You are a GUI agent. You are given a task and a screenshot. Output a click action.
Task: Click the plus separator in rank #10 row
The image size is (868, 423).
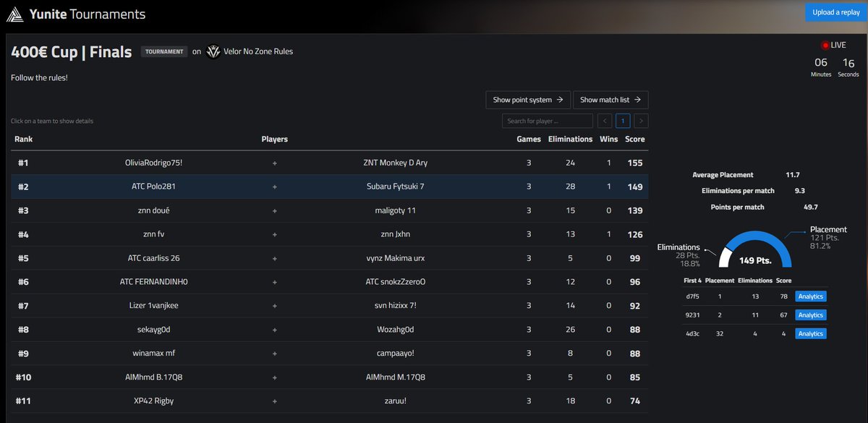pos(274,377)
